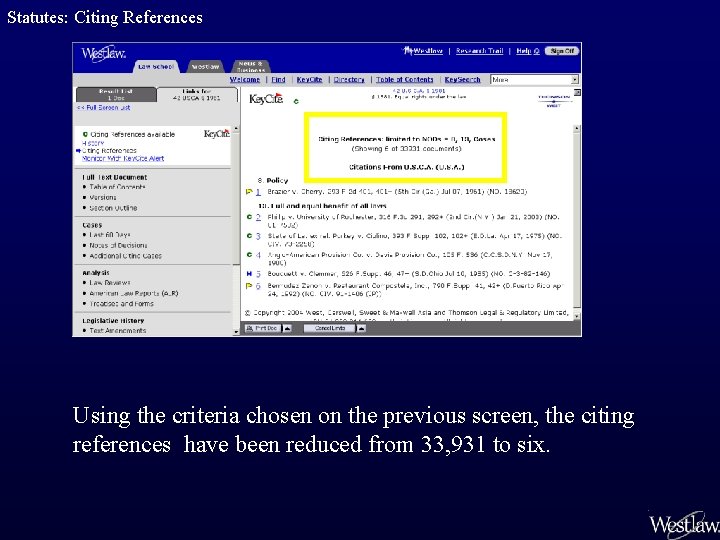The width and height of the screenshot is (720, 540).
Task: Click the Print Doc button
Action: coord(262,328)
